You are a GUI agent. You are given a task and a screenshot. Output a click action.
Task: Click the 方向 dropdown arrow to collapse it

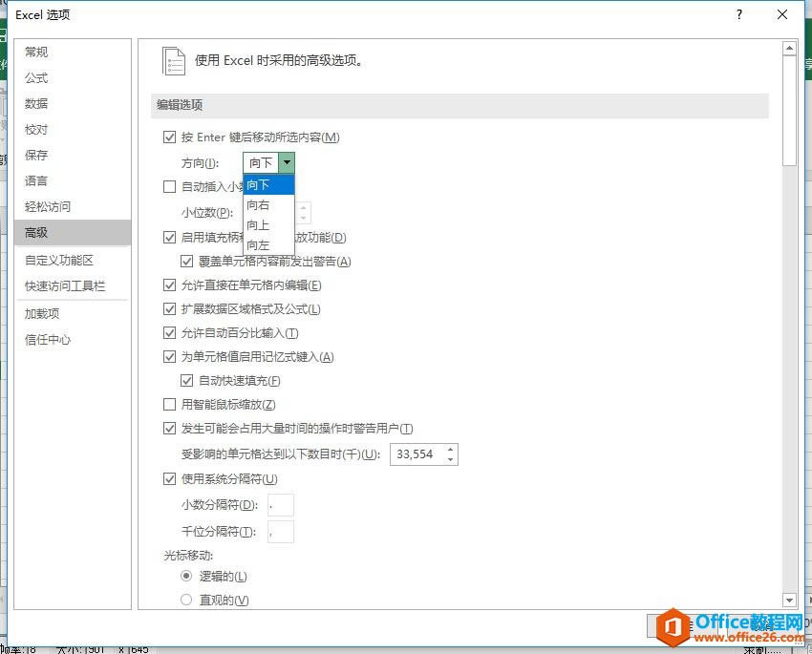coord(287,162)
